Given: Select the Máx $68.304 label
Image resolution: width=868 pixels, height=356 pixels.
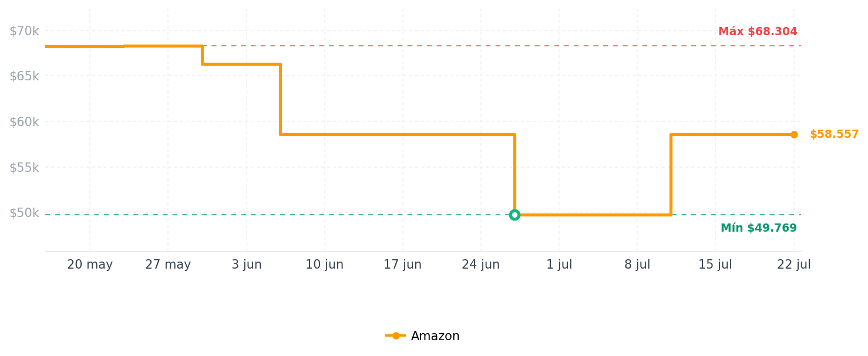Looking at the screenshot, I should [x=758, y=32].
